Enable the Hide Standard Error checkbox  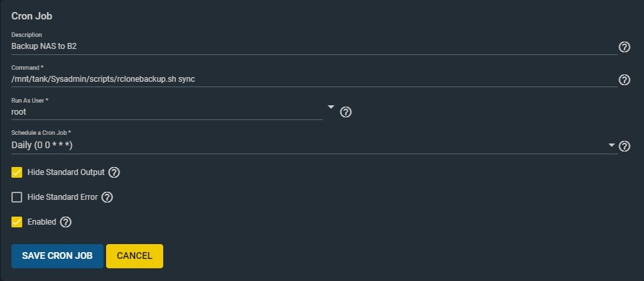[17, 197]
